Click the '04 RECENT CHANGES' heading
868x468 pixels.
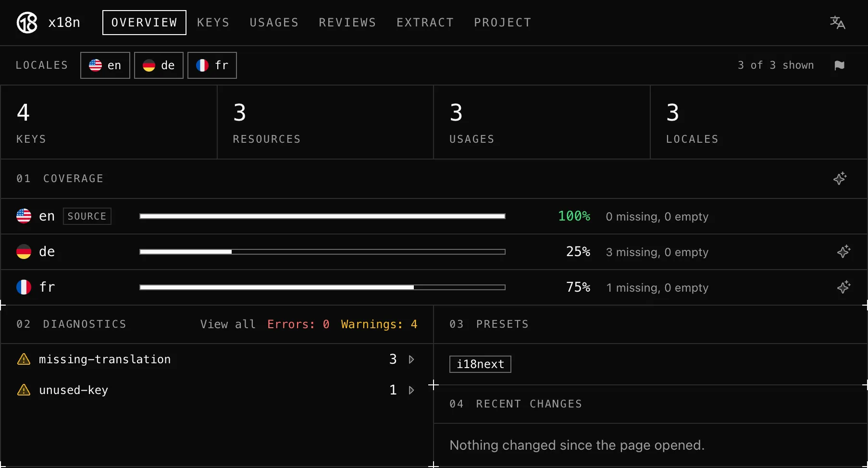click(x=516, y=404)
